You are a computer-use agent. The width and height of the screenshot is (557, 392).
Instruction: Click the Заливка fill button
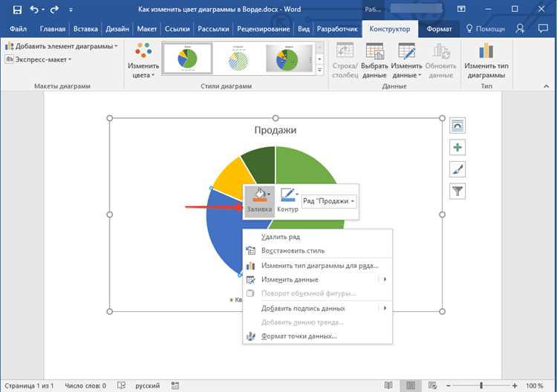click(259, 200)
